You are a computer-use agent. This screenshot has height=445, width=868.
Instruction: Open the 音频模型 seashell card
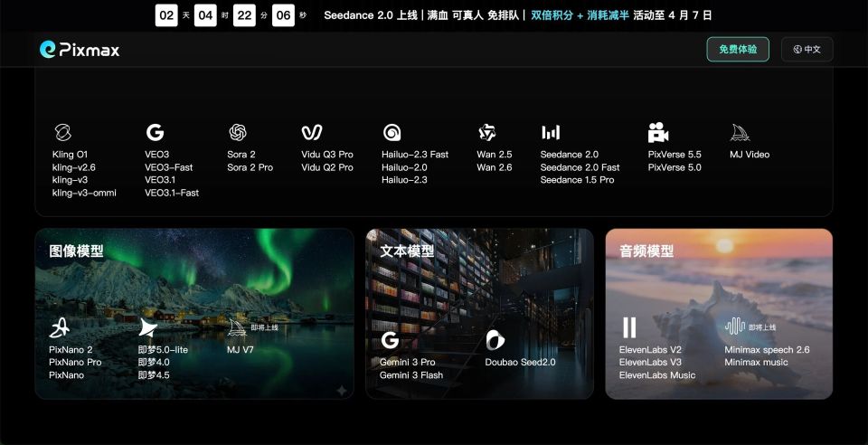pyautogui.click(x=719, y=314)
